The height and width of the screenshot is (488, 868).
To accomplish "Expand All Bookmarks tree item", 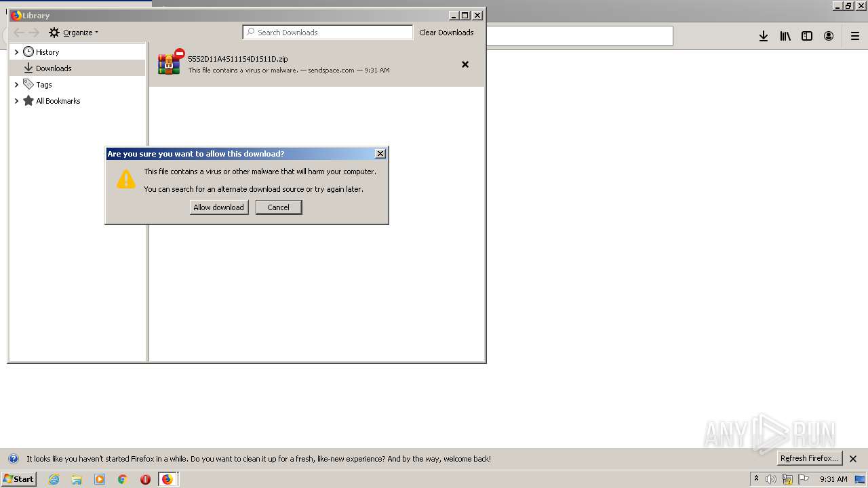I will click(16, 101).
